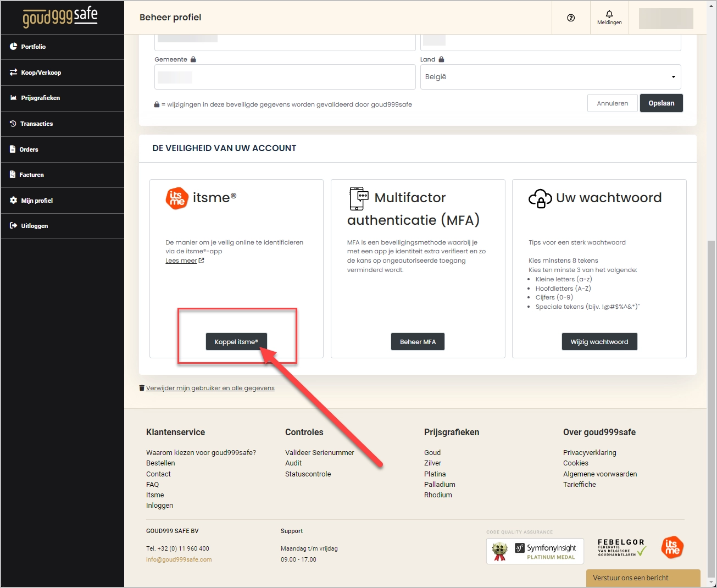Open Algemene voorwaarden link

[600, 474]
